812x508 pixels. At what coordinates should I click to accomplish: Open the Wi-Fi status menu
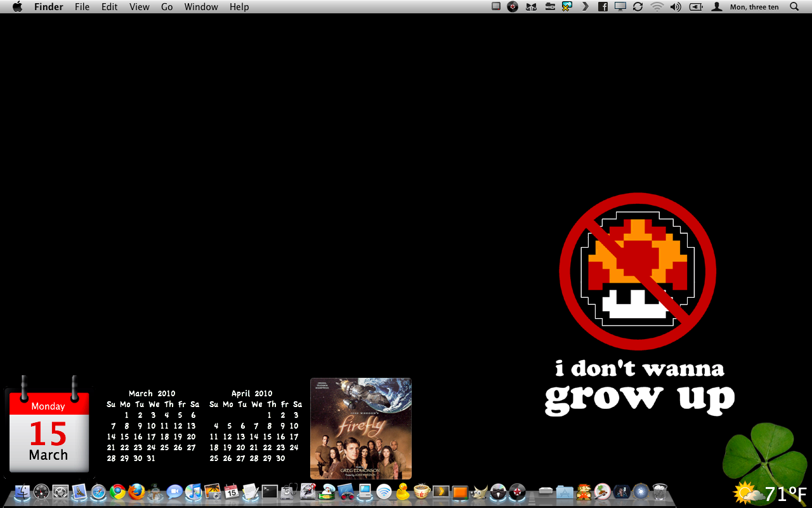tap(657, 7)
